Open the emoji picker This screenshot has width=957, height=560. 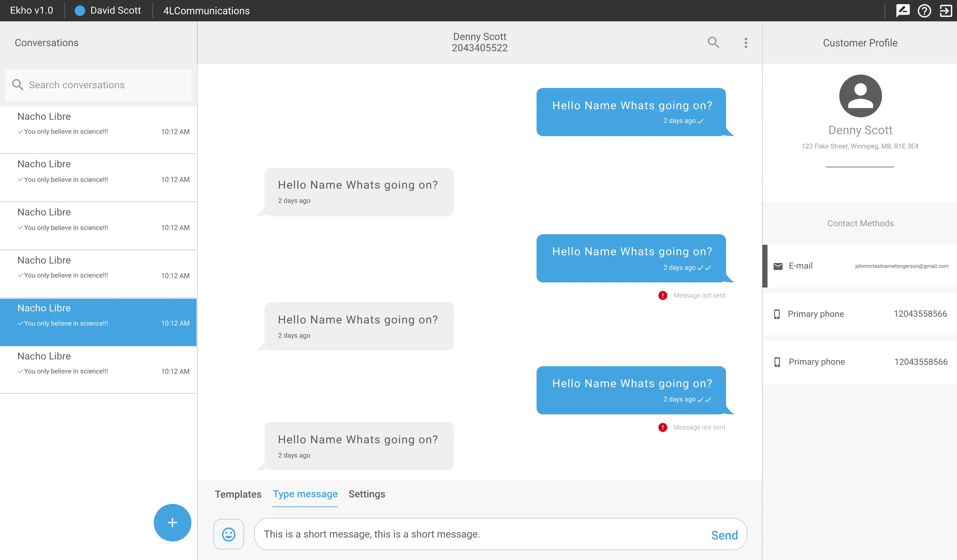229,534
